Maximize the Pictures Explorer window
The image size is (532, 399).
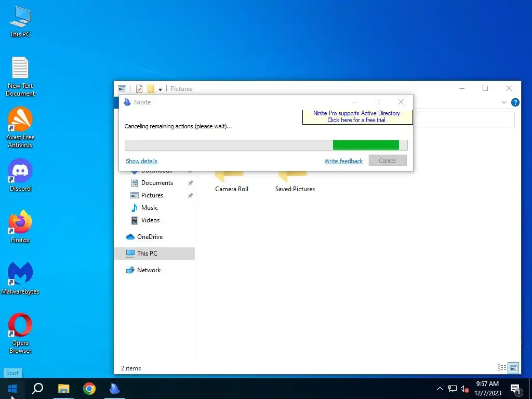click(x=485, y=88)
